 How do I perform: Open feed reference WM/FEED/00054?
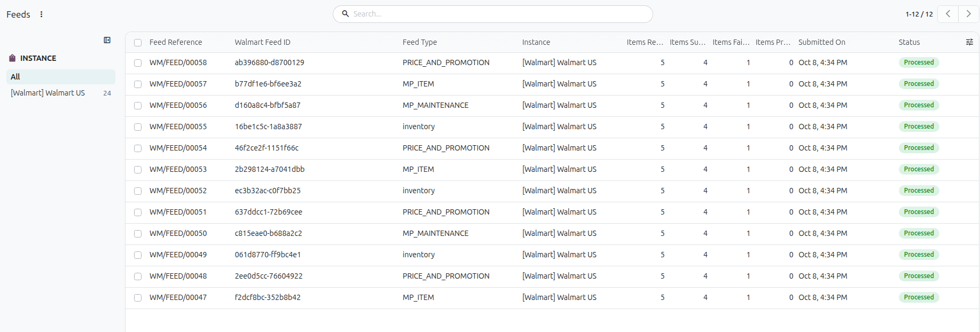coord(178,148)
